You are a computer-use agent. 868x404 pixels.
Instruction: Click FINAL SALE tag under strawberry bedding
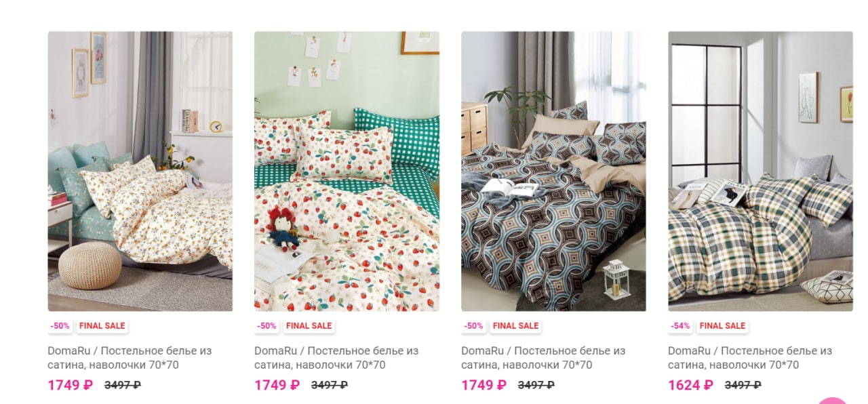[309, 326]
